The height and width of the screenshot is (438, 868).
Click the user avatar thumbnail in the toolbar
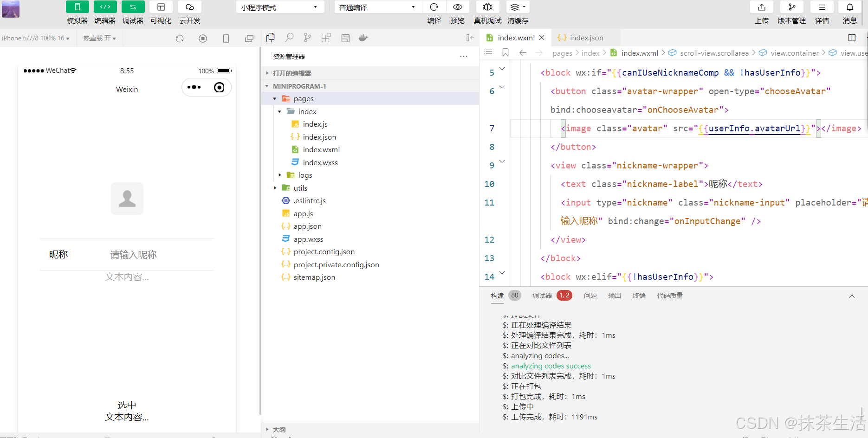coord(11,9)
